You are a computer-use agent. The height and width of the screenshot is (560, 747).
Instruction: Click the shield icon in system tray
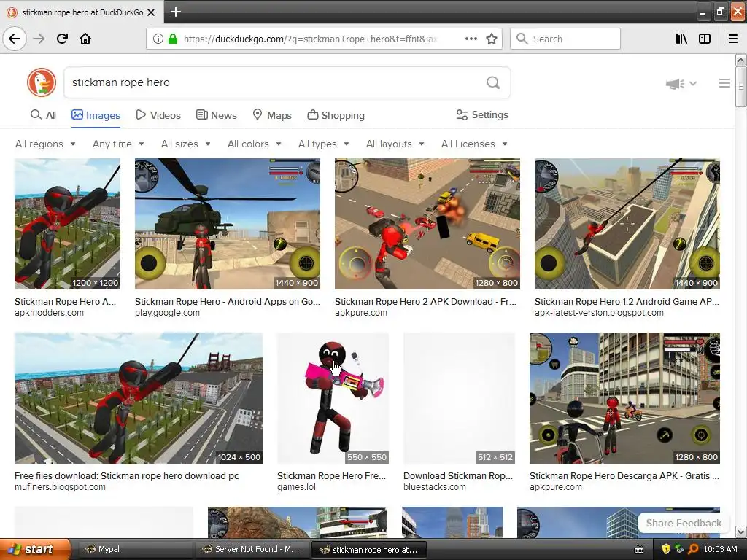[x=665, y=549]
